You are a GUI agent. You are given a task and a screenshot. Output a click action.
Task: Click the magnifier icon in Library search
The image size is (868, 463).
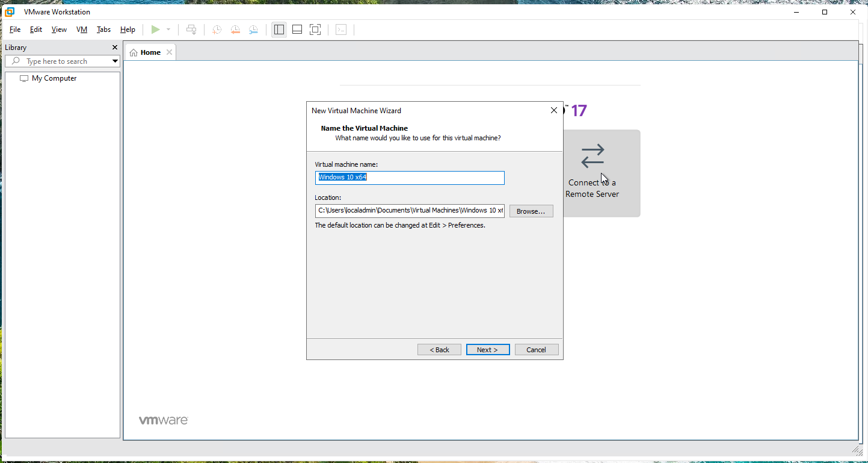[x=16, y=61]
